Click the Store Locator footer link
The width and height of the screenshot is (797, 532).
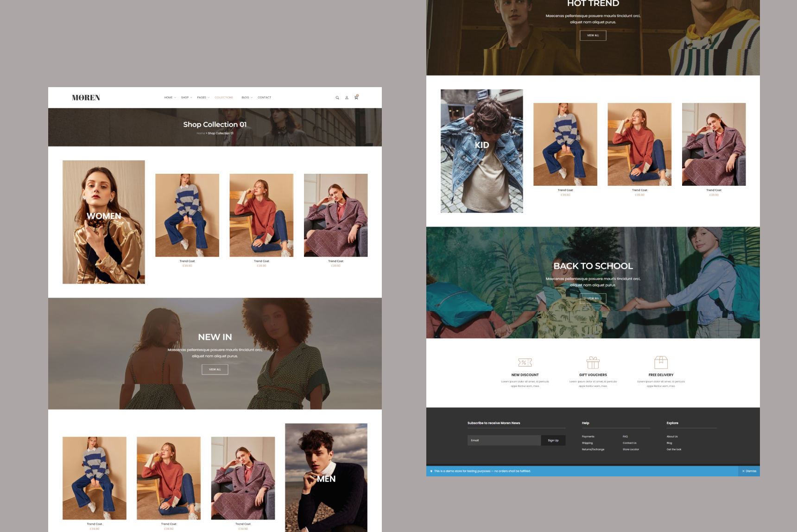[x=631, y=450]
